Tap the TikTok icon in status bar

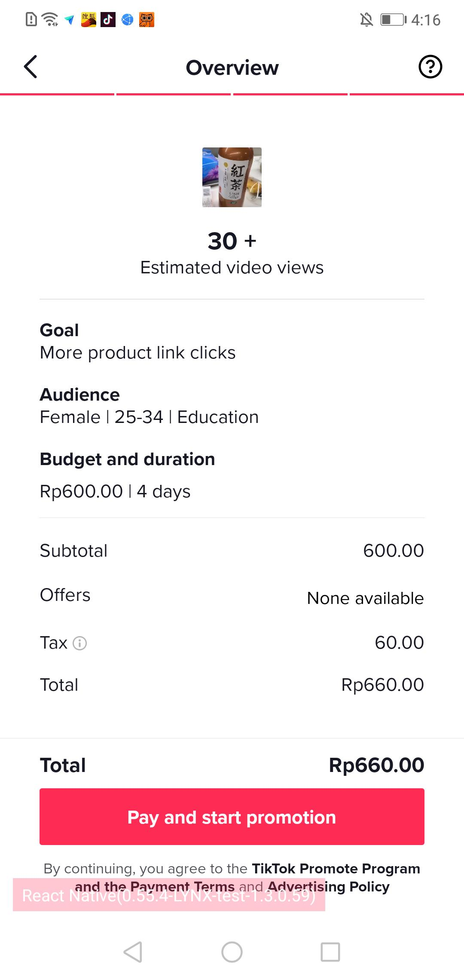(x=108, y=20)
